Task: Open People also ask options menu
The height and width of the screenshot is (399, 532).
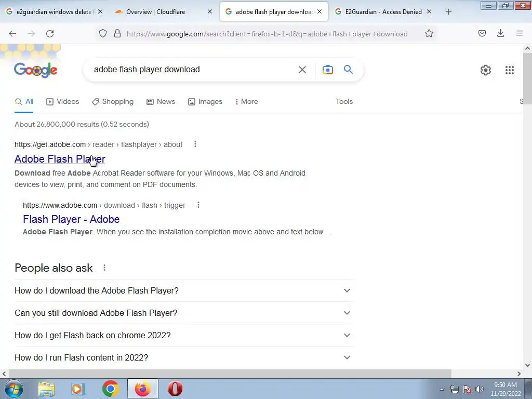Action: [104, 268]
